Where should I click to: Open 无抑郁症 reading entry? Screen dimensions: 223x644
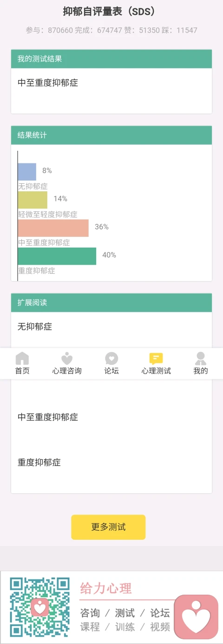click(35, 327)
